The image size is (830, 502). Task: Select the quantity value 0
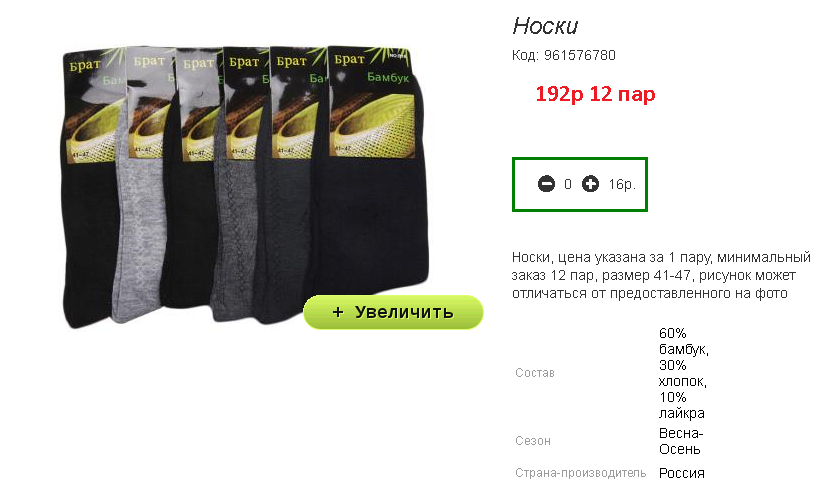568,184
